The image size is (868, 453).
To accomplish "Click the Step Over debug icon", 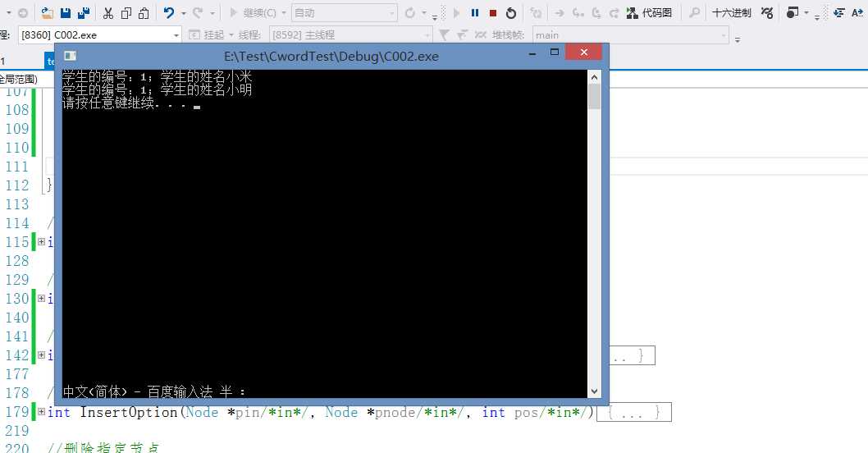I will point(596,13).
